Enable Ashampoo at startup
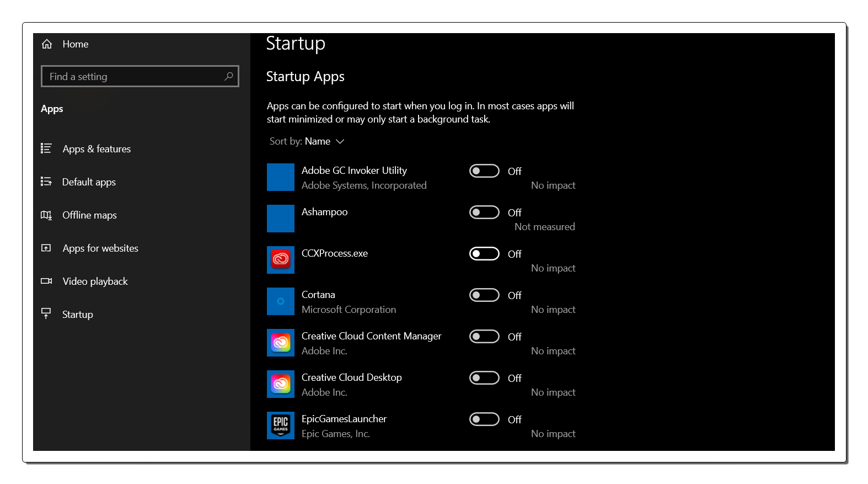 (x=484, y=212)
